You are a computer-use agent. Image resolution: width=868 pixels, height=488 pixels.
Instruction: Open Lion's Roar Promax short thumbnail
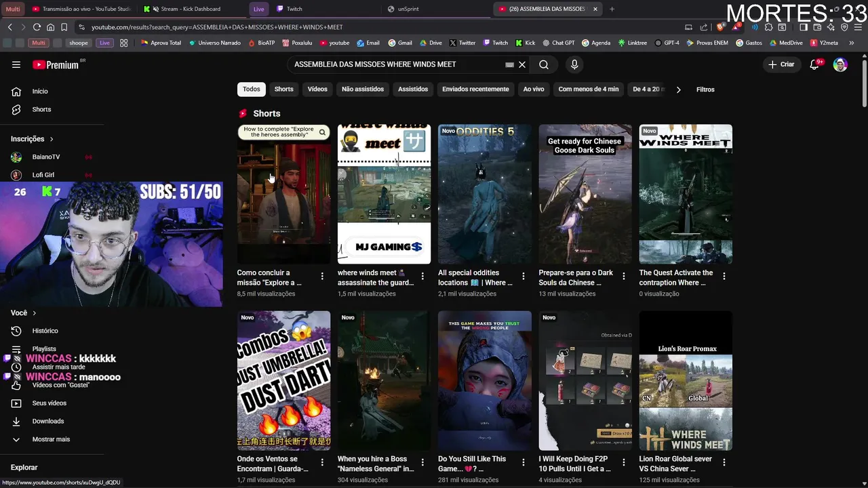(686, 381)
